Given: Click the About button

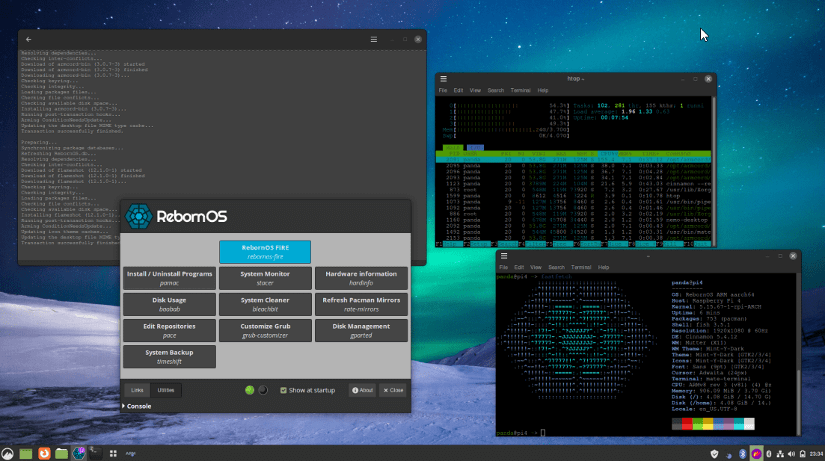Looking at the screenshot, I should click(x=362, y=390).
